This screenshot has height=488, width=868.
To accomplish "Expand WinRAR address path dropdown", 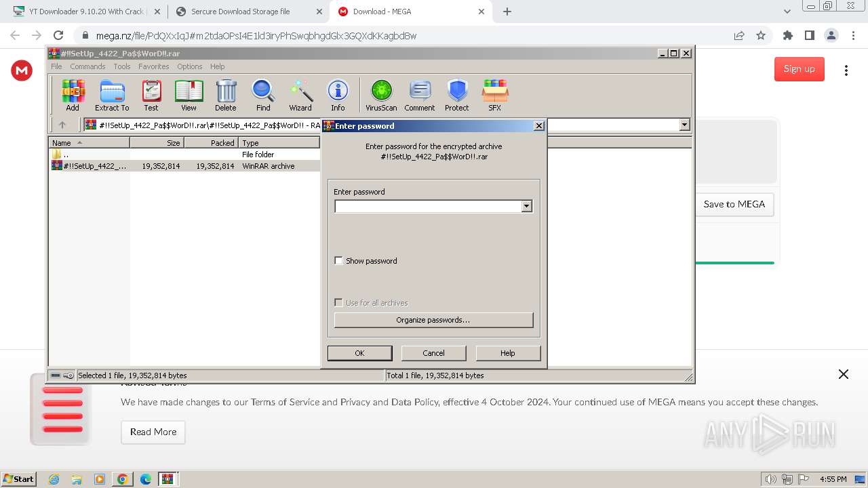I will click(x=684, y=125).
